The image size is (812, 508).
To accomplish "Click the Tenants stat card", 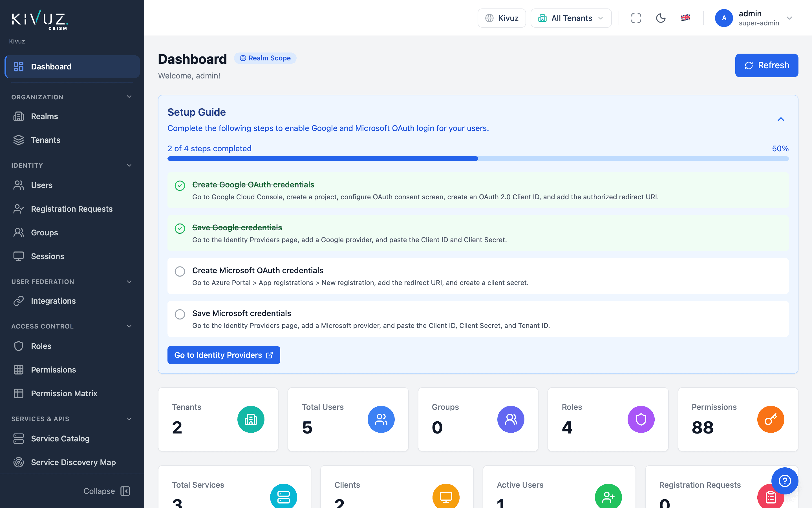I will 218,419.
